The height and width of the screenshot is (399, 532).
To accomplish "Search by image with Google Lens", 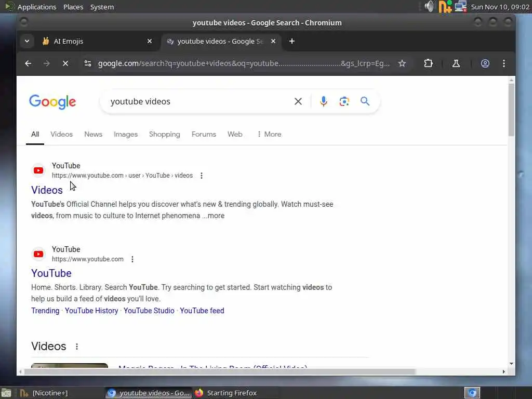I will 344,101.
